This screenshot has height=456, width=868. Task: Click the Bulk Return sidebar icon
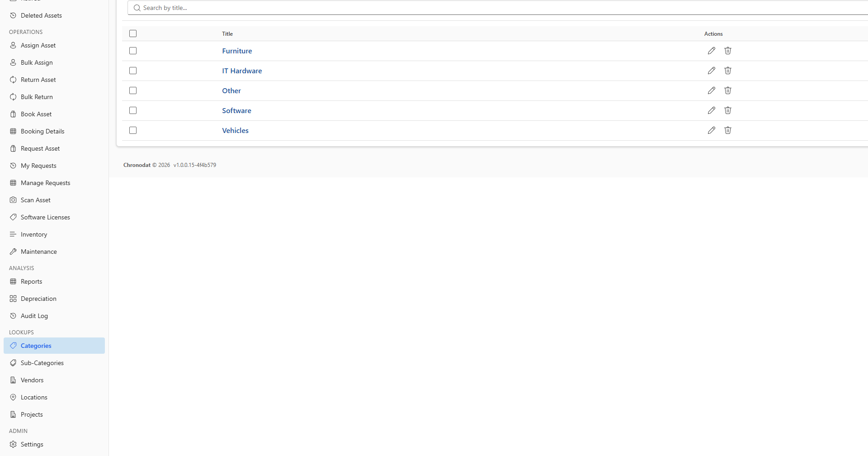[13, 97]
